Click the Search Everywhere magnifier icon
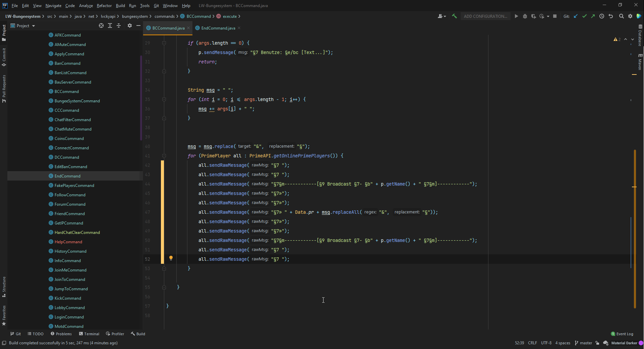Viewport: 644px width, 349px height. pyautogui.click(x=621, y=16)
